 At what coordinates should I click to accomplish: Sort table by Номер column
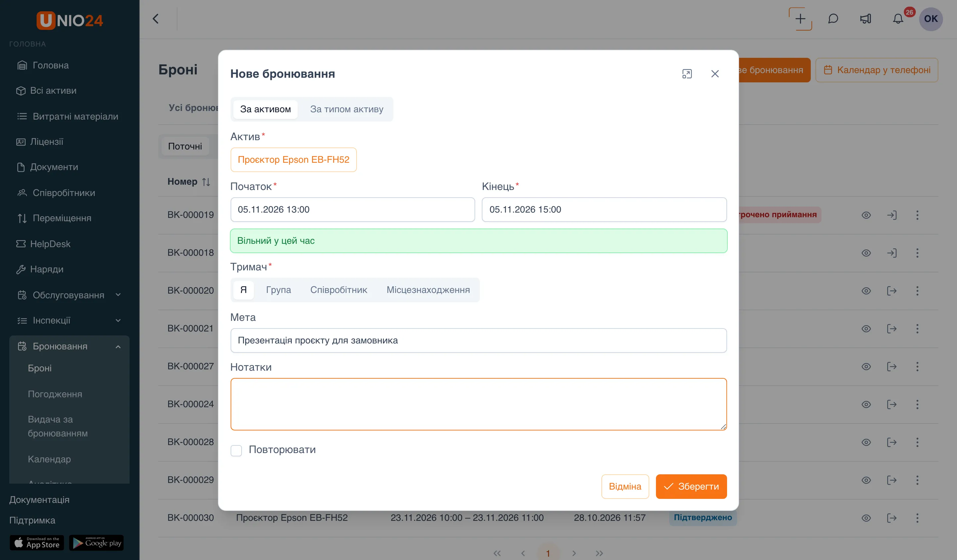pos(189,182)
